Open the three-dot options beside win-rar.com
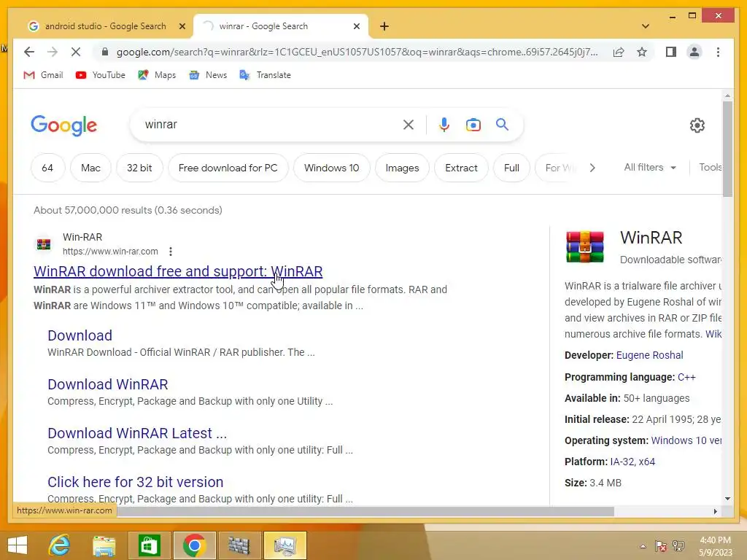 click(x=171, y=252)
